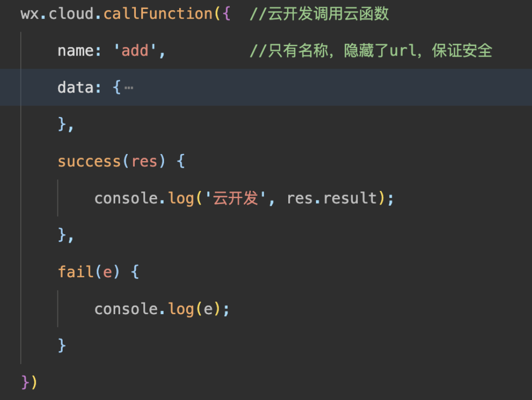
Task: Click the cloud property after wx
Action: (71, 14)
